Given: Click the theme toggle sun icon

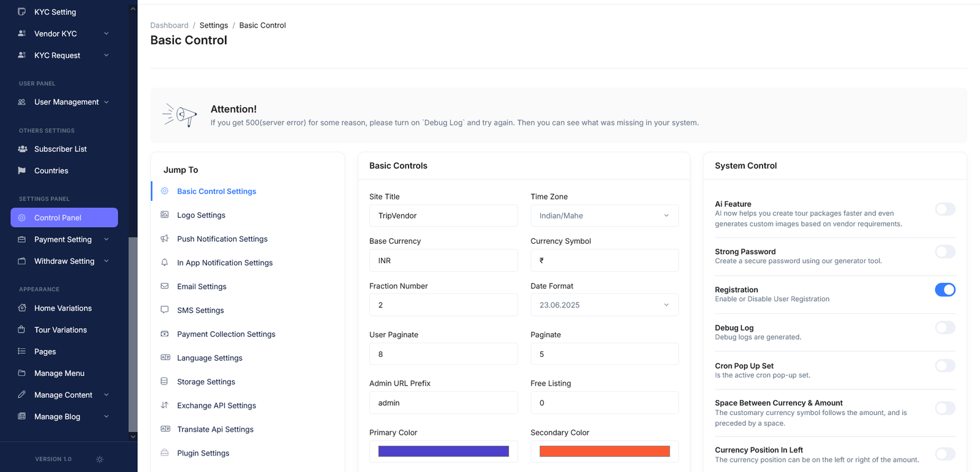Looking at the screenshot, I should tap(100, 459).
